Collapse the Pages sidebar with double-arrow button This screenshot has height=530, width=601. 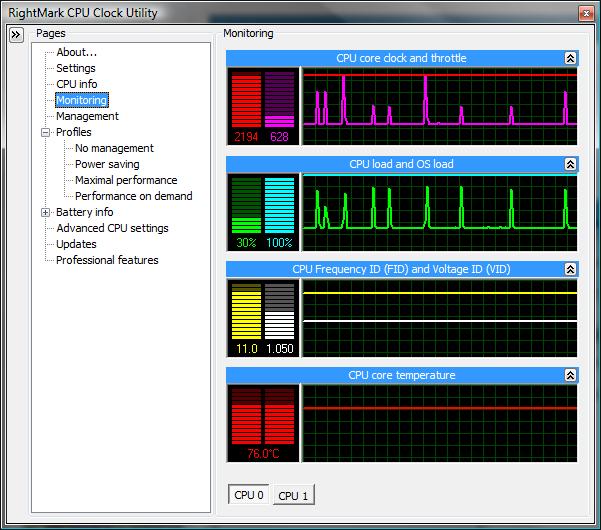(16, 35)
